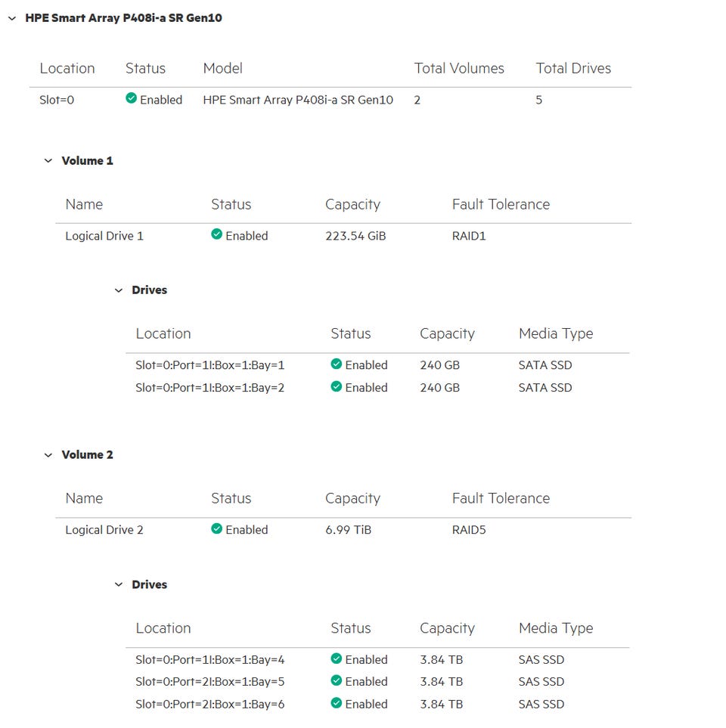726x728 pixels.
Task: Collapse the Volume 2 section
Action: click(48, 455)
